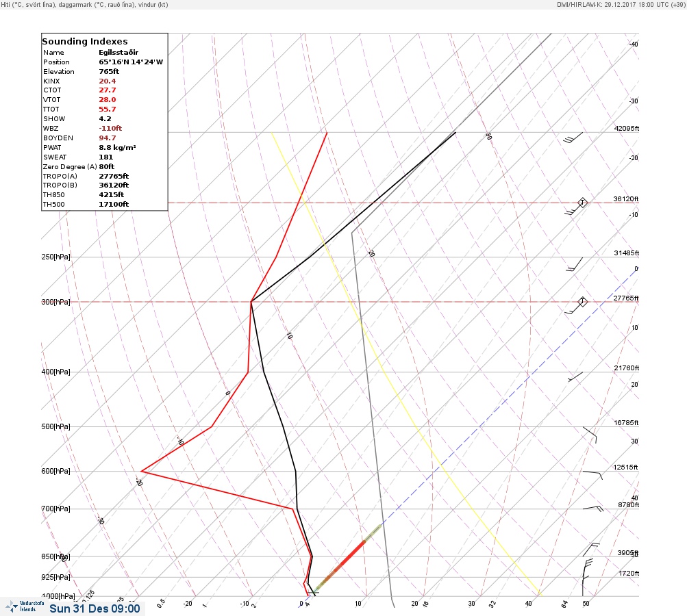Click the wind barb at 21760ft
Viewport: 687px width, 616px height.
(575, 376)
